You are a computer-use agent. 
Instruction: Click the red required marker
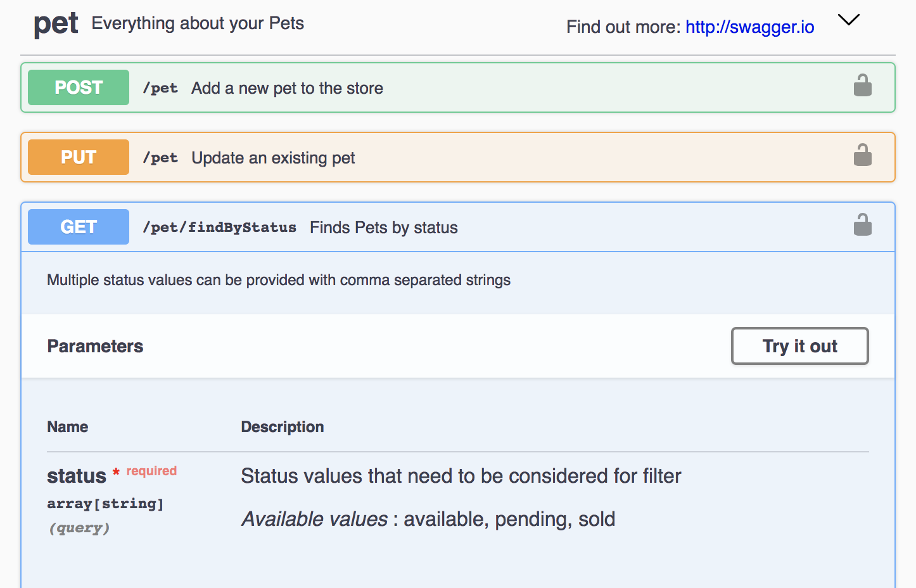coord(145,471)
